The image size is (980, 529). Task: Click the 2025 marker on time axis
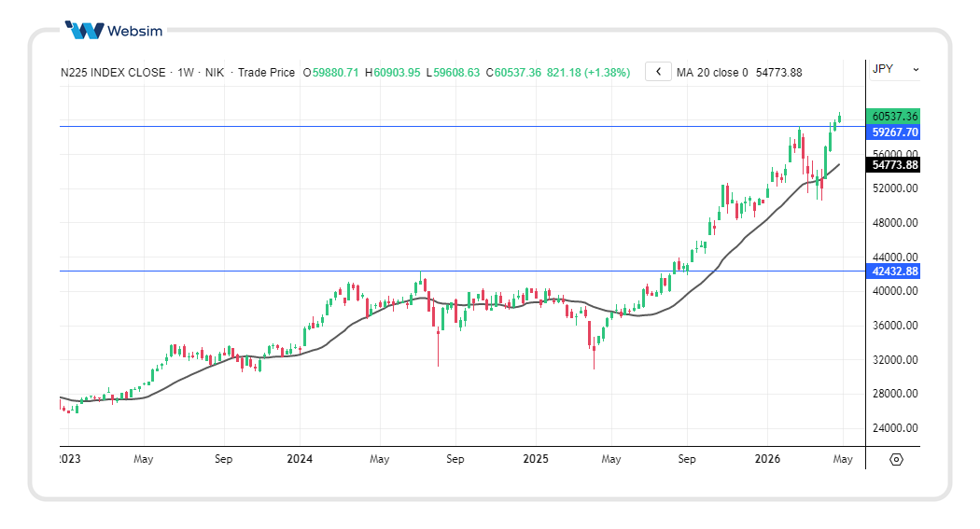(536, 459)
